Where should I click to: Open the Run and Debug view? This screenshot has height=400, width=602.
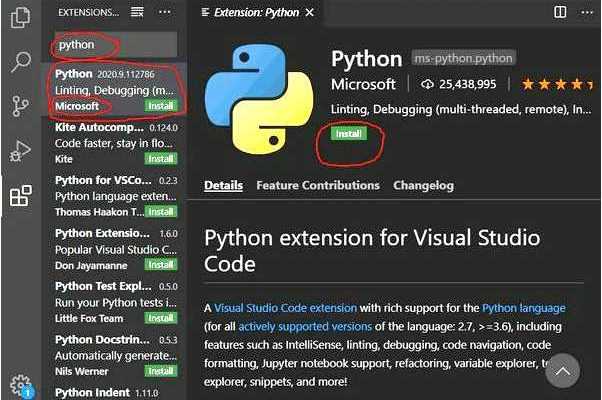pos(20,151)
